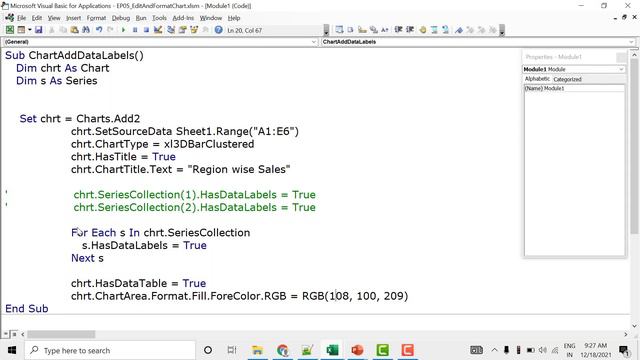Click the Full Module View button
Viewport: 640px width, 360px height.
[14, 334]
